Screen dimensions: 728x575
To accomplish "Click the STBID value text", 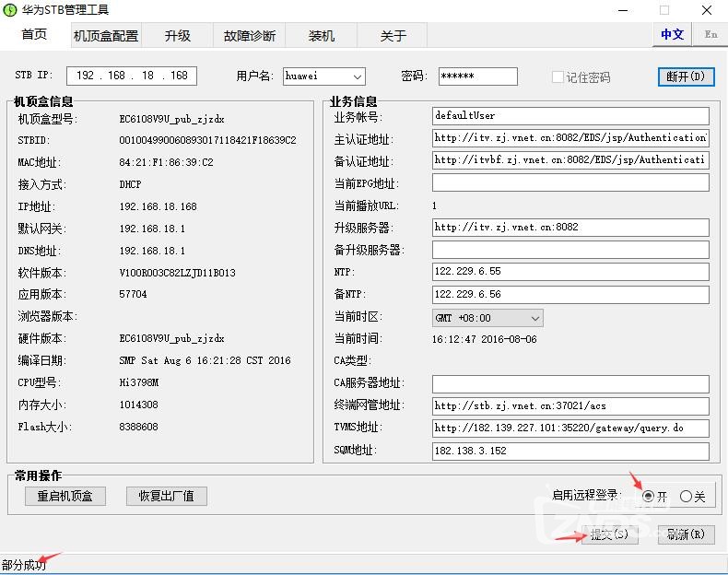I will (x=207, y=140).
